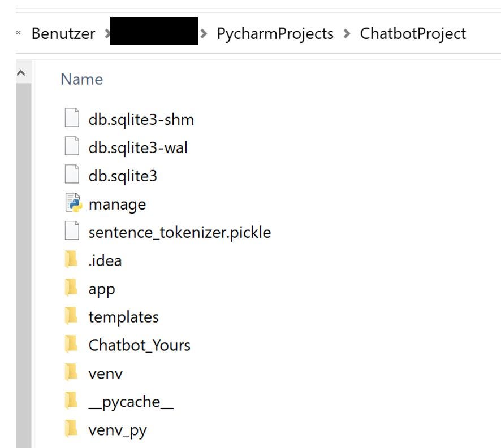Select the templates folder icon
Screen dimensions: 501x448
(x=71, y=317)
